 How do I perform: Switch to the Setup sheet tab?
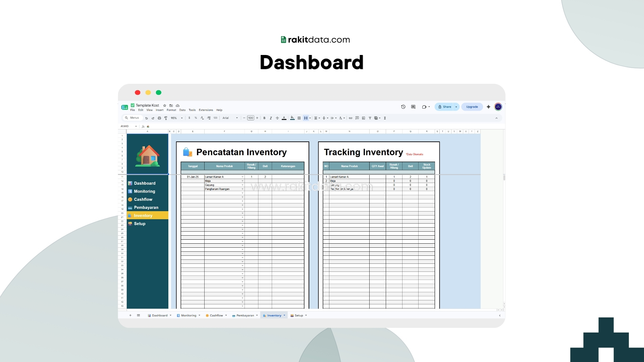tap(299, 315)
